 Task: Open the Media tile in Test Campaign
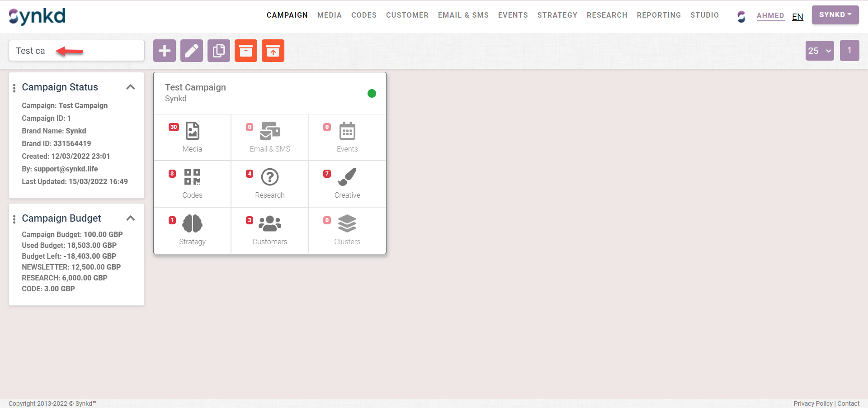click(x=192, y=137)
